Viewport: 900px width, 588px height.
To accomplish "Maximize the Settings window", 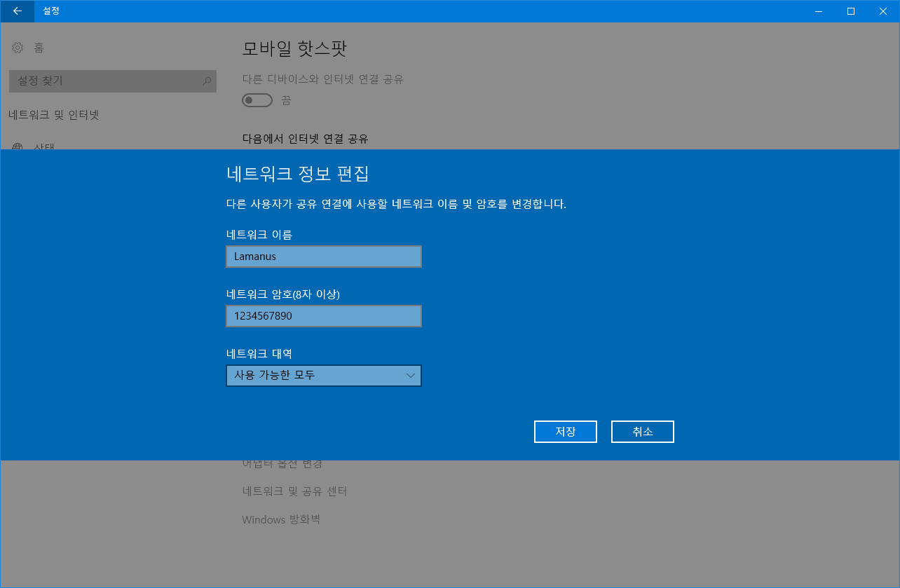I will click(851, 11).
